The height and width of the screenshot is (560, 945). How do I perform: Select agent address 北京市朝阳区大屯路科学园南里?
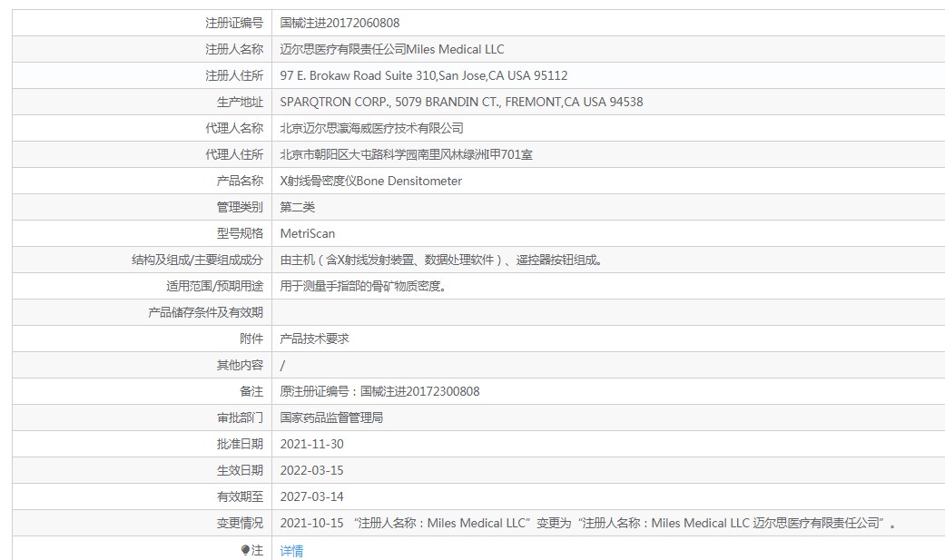point(406,154)
